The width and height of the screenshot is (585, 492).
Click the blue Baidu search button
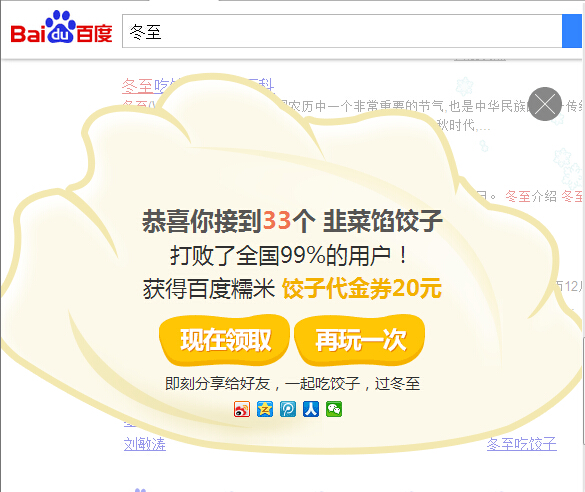pyautogui.click(x=572, y=31)
